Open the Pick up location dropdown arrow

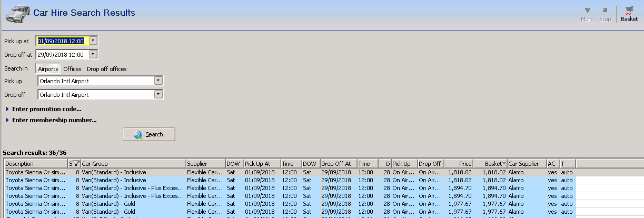click(158, 81)
